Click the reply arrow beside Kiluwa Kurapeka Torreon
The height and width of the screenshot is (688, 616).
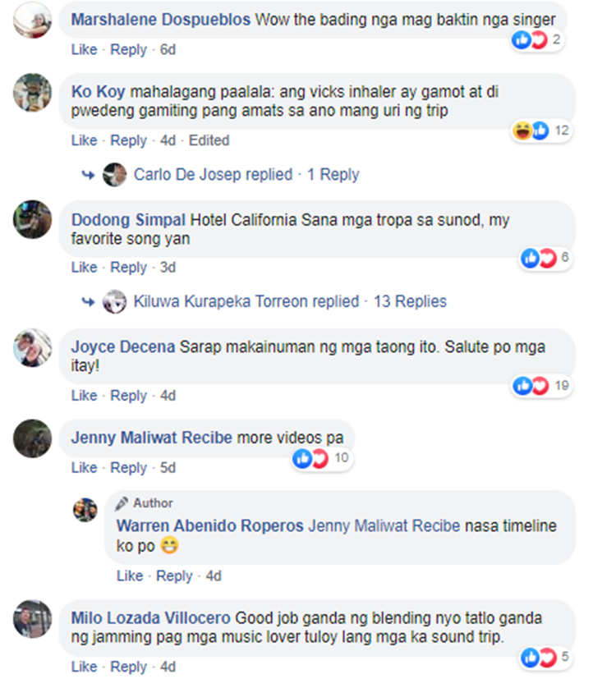pos(88,302)
